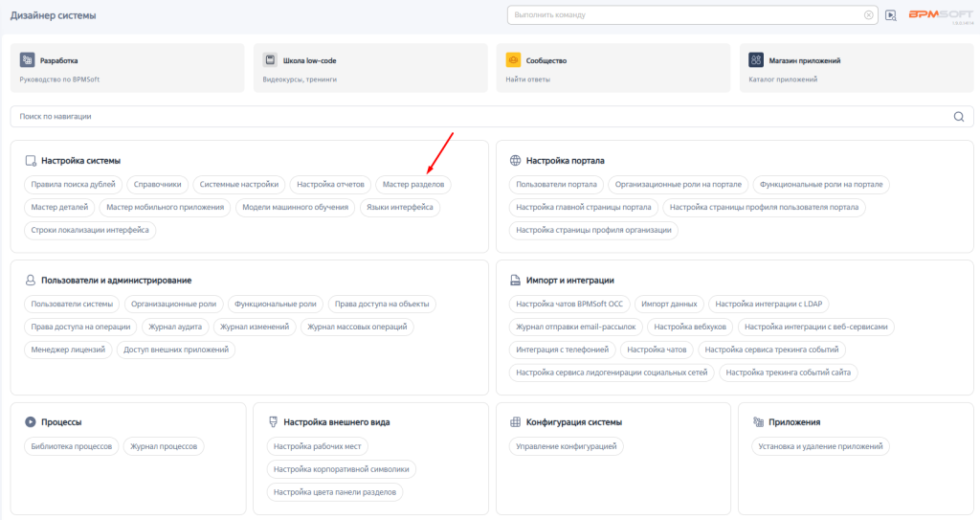Image resolution: width=980 pixels, height=520 pixels.
Task: Go to Настройка рабочих мест
Action: tap(317, 446)
